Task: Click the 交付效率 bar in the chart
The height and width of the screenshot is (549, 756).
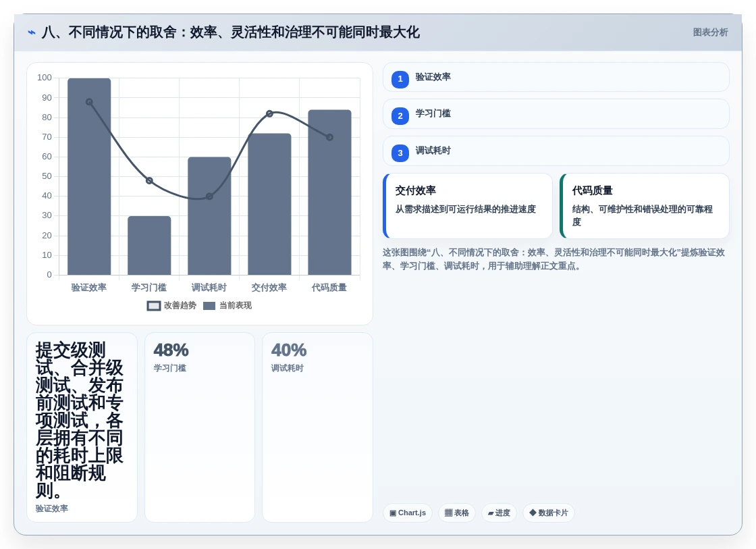Action: pos(269,204)
